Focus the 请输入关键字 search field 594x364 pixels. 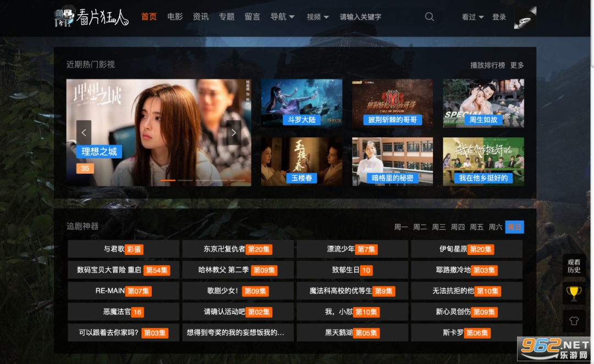379,16
